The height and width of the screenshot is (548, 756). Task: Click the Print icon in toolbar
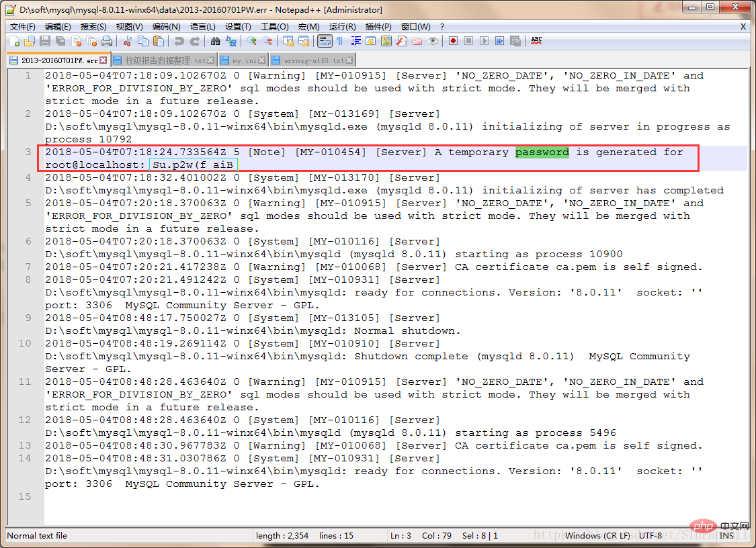(x=107, y=42)
